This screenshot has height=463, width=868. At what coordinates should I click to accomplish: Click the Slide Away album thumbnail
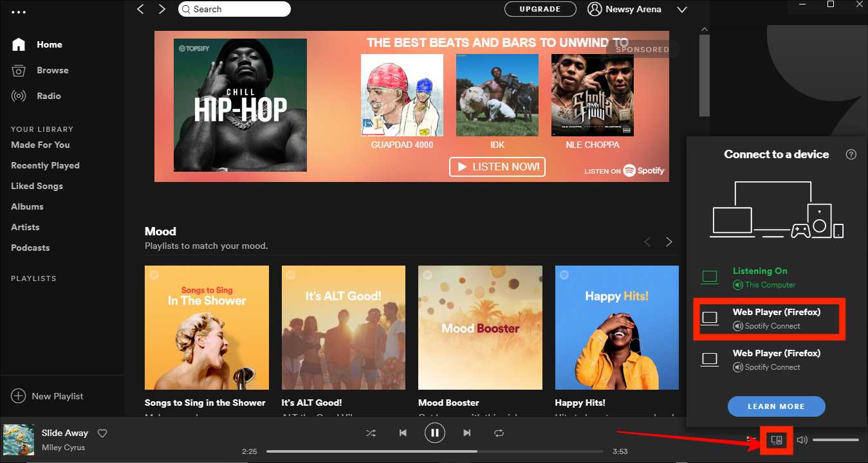[19, 440]
